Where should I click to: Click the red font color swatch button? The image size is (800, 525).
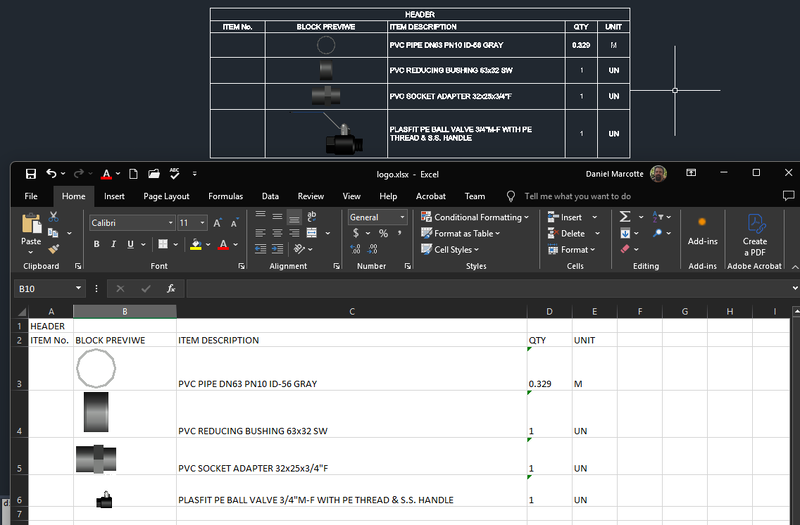pos(223,245)
